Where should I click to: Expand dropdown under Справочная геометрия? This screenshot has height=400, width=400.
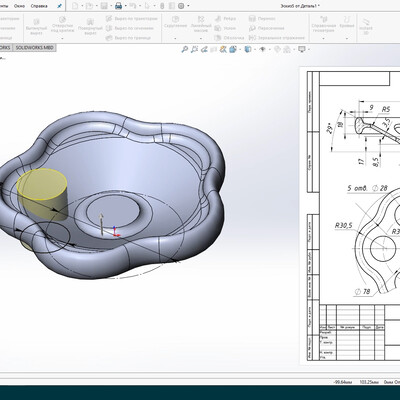click(x=323, y=38)
